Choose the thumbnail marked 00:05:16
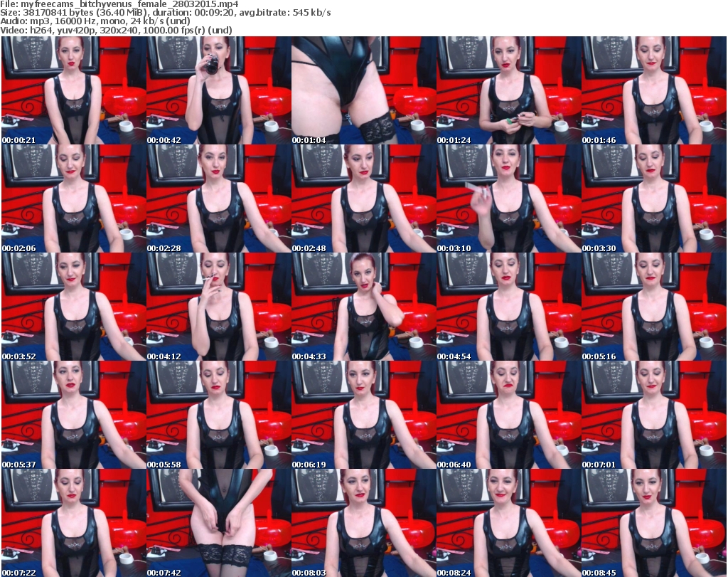The height and width of the screenshot is (577, 728). (x=654, y=307)
